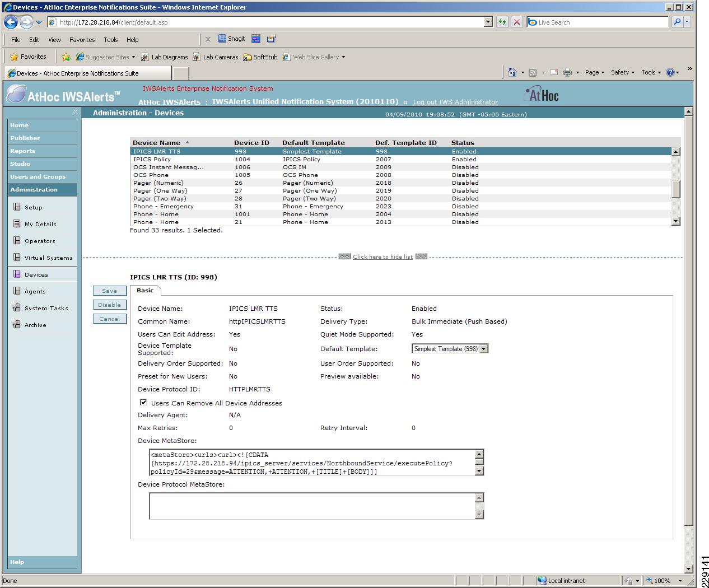Select the Basic tab
The image size is (709, 588).
pyautogui.click(x=145, y=290)
